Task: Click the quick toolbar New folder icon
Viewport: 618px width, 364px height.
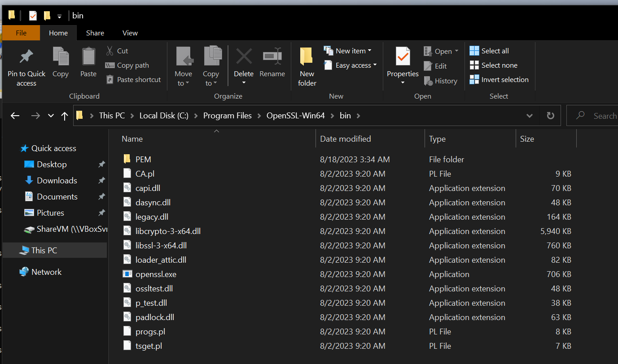Action: [47, 16]
